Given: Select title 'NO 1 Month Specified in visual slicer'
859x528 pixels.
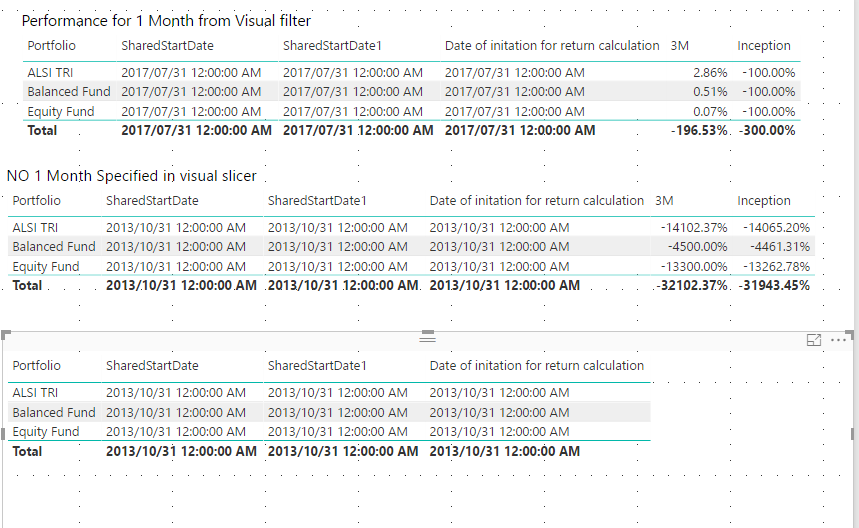Looking at the screenshot, I should [x=131, y=176].
